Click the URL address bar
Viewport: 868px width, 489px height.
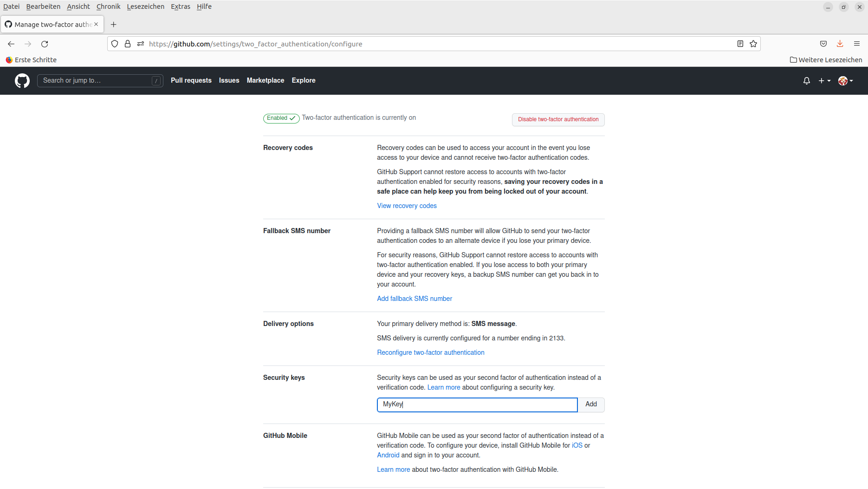point(434,44)
